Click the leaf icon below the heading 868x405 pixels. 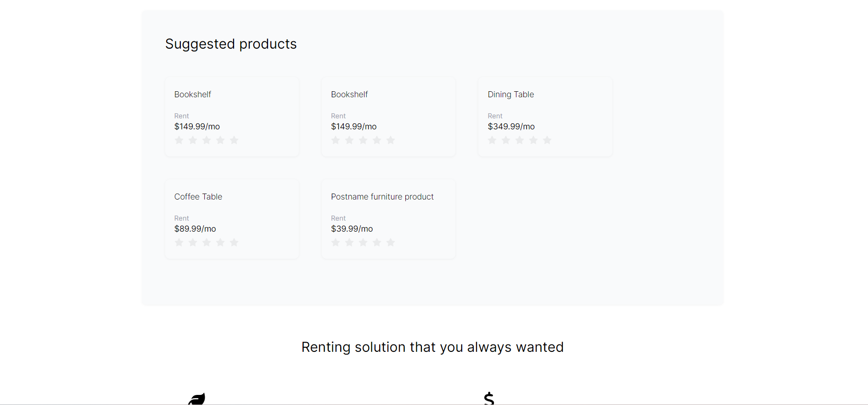197,399
